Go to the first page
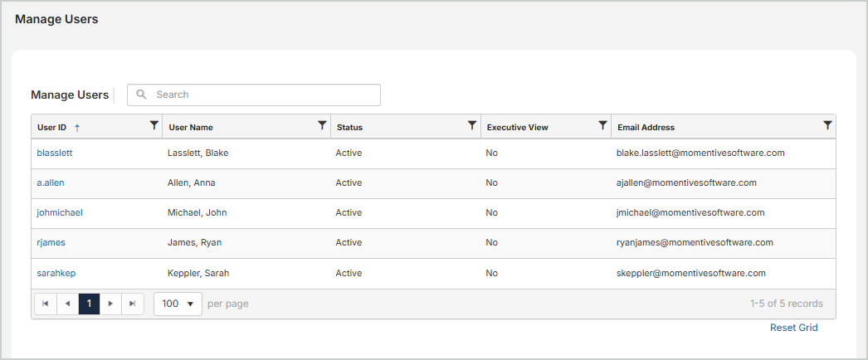This screenshot has height=360, width=868. (x=46, y=304)
